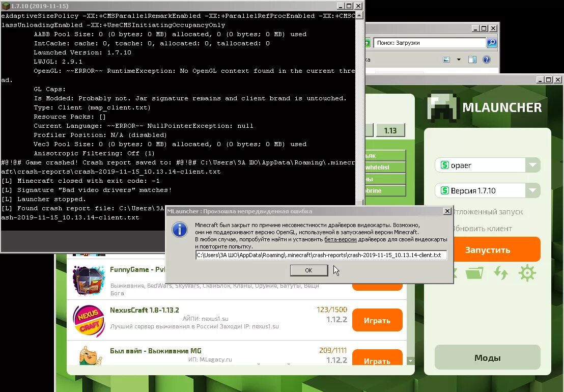564x392 pixels.
Task: Close the MLauncher error dialog with X
Action: point(447,211)
